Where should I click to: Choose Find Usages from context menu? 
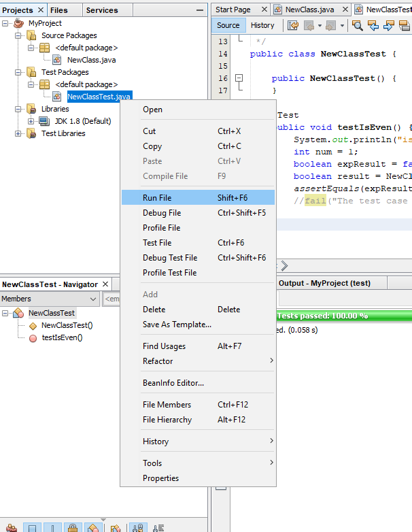tap(198, 346)
